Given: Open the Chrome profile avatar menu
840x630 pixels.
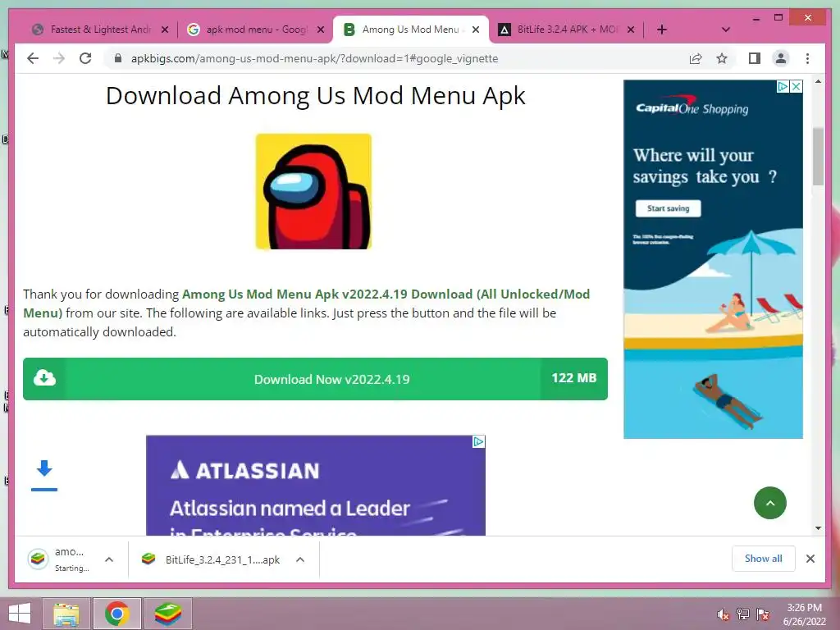Looking at the screenshot, I should click(781, 58).
